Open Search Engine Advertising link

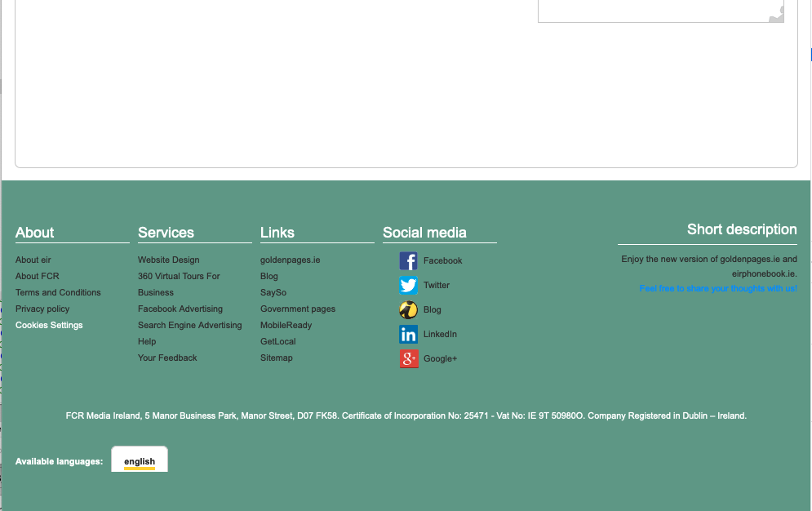(189, 325)
